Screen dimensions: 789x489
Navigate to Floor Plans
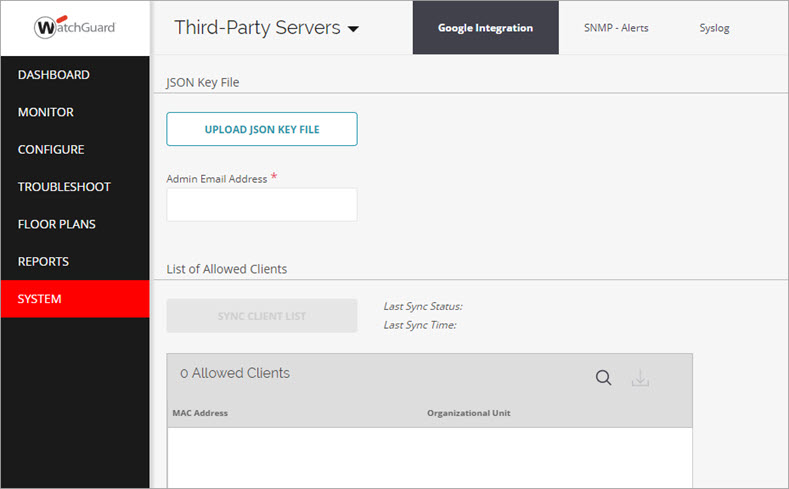point(57,224)
